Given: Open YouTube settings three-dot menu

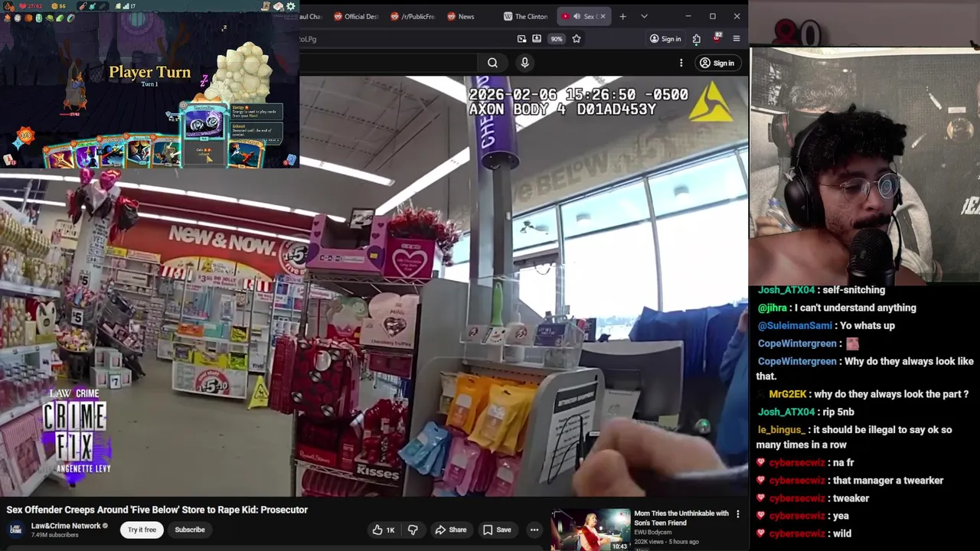Looking at the screenshot, I should 681,63.
